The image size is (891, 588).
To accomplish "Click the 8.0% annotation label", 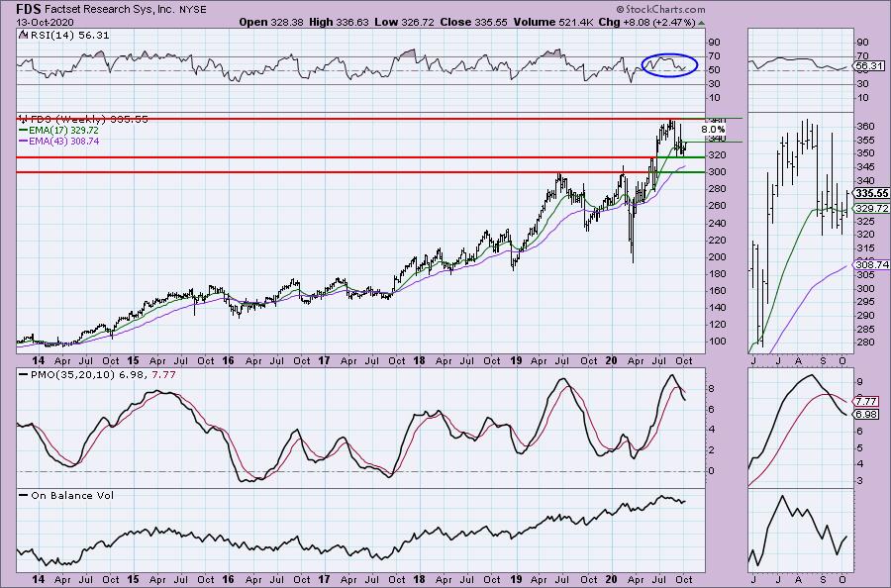I will pyautogui.click(x=713, y=130).
